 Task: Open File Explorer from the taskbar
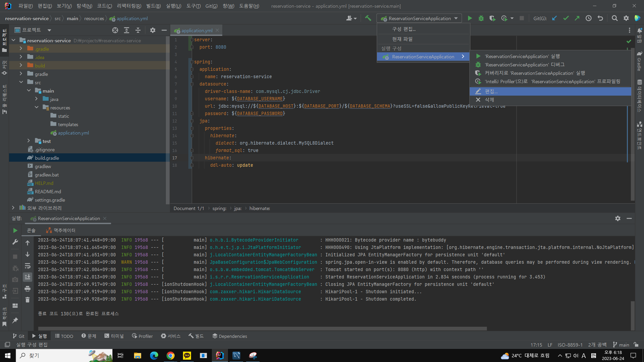[138, 355]
